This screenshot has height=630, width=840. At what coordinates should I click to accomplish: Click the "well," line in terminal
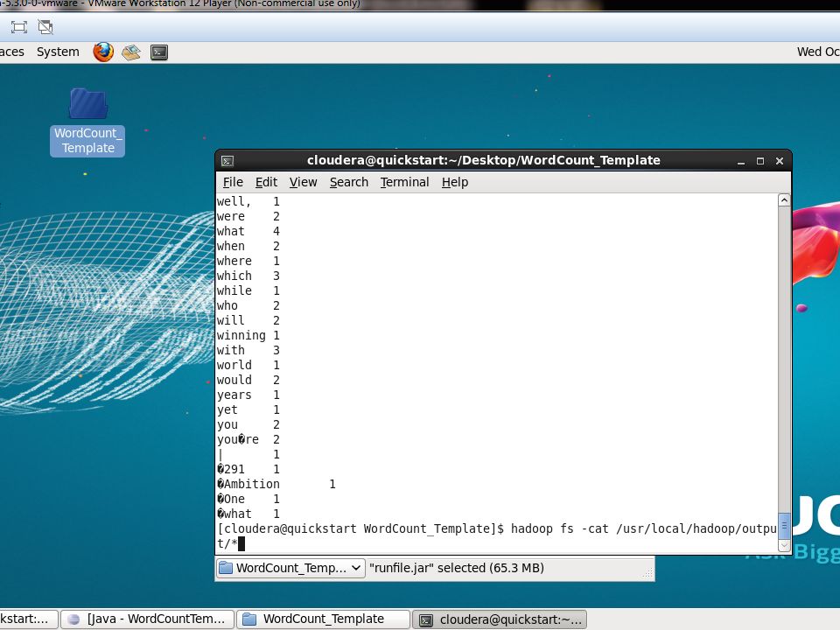[248, 201]
